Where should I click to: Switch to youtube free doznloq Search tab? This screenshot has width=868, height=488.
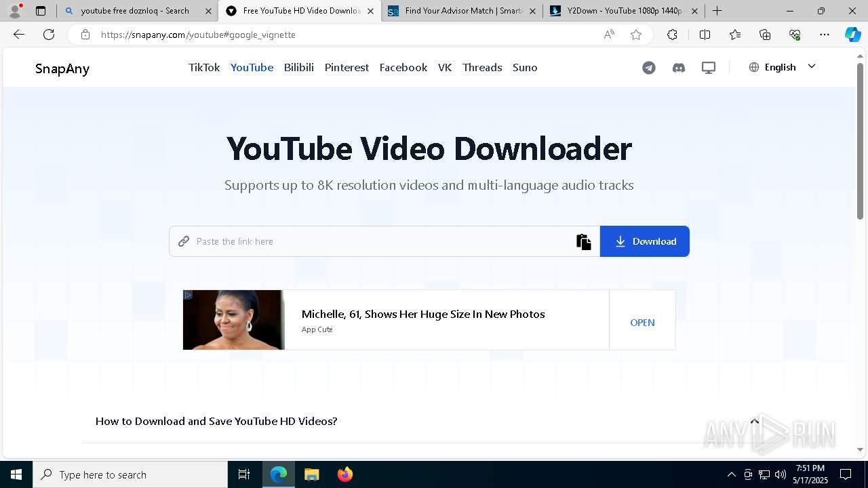tap(137, 11)
